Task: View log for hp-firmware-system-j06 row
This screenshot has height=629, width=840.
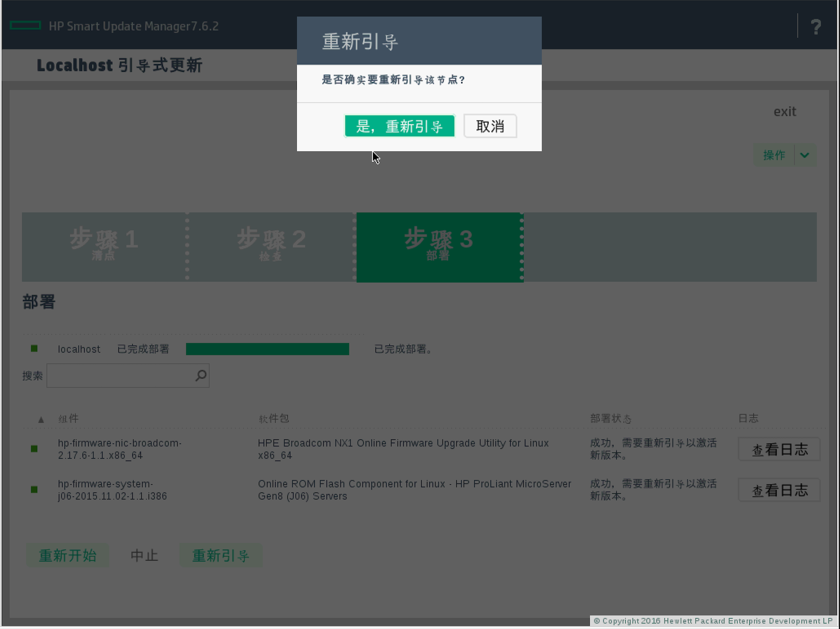Action: 780,490
